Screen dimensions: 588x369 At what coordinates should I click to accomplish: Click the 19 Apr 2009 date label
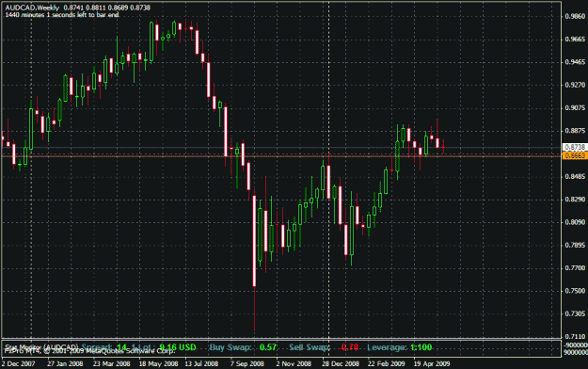[432, 363]
